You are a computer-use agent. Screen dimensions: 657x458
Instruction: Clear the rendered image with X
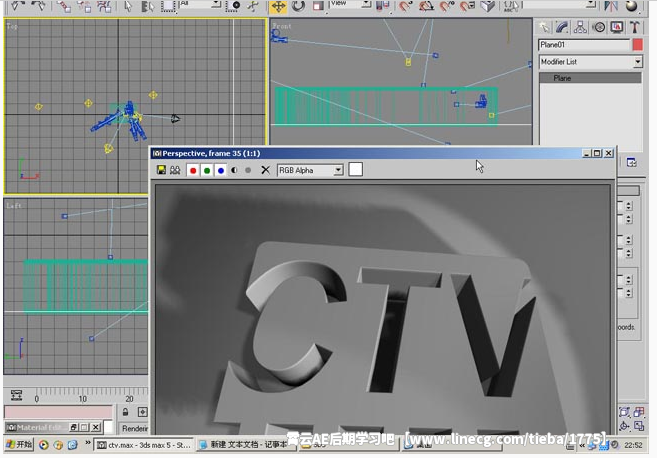click(x=265, y=170)
